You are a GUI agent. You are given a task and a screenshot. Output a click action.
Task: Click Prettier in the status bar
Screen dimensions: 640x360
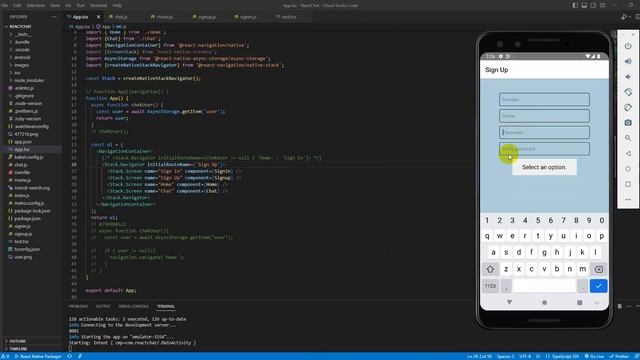tap(619, 356)
